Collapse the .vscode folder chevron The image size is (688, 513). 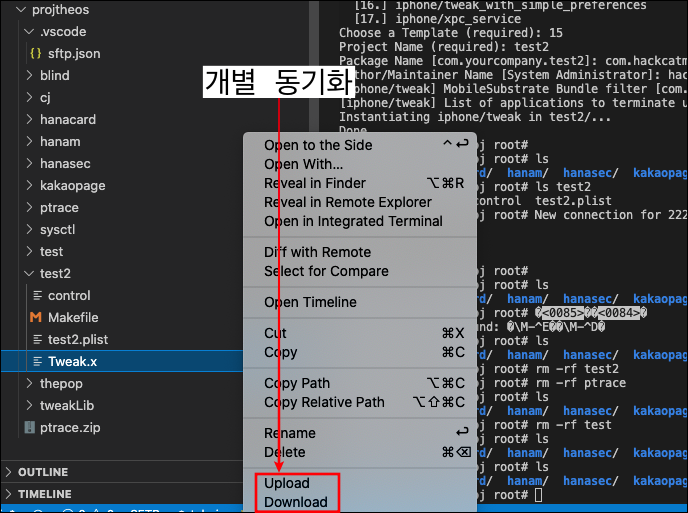[29, 32]
